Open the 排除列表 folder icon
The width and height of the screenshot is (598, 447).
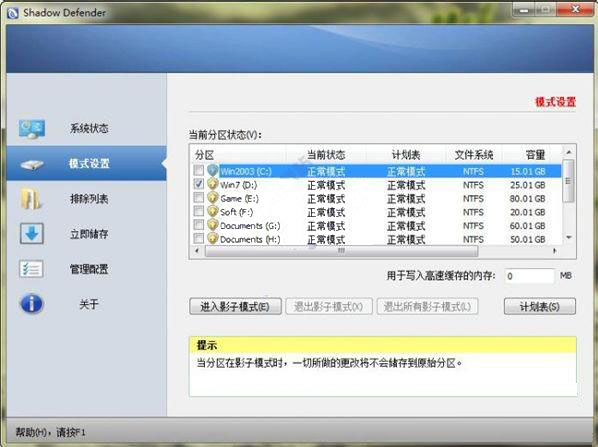point(31,198)
